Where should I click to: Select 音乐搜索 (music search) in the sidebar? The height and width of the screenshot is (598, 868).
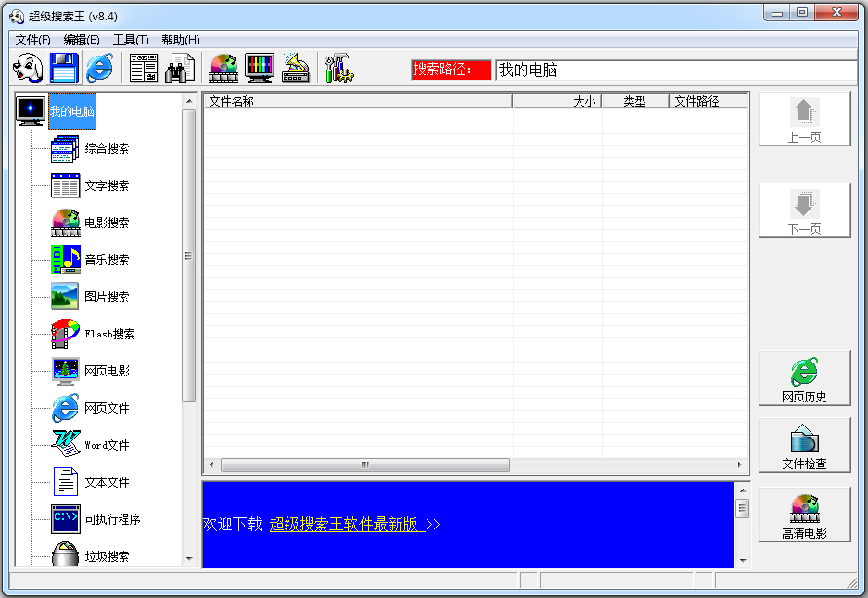click(108, 260)
